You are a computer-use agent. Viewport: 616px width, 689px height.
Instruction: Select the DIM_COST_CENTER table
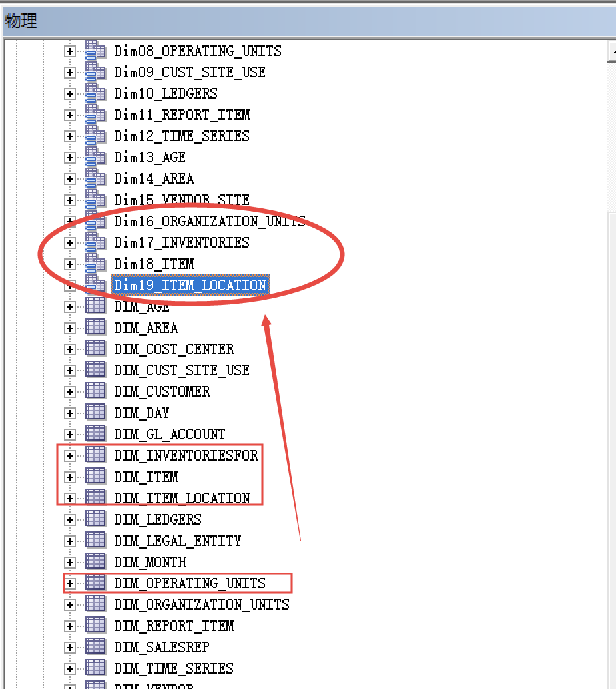(174, 349)
